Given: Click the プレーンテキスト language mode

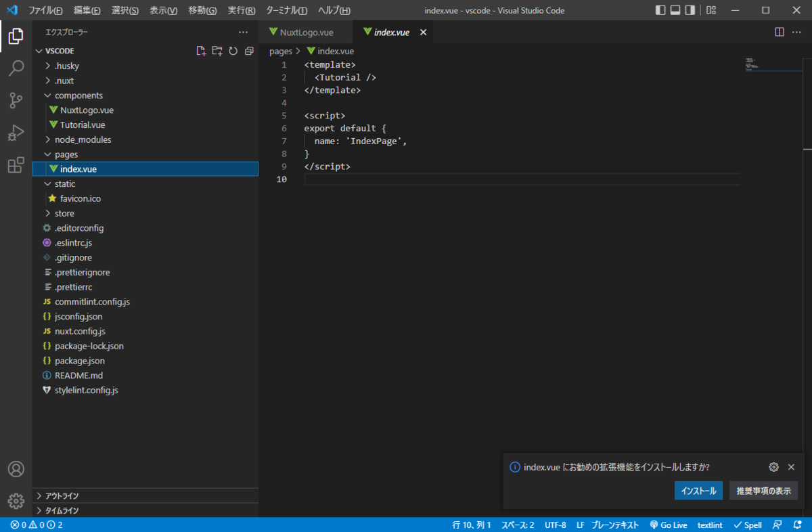Looking at the screenshot, I should (x=614, y=525).
